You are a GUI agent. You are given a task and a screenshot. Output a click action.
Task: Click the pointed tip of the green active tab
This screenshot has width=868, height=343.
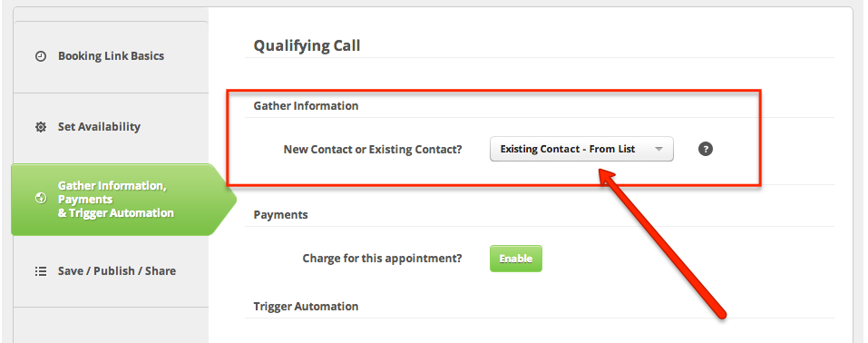pyautogui.click(x=229, y=200)
